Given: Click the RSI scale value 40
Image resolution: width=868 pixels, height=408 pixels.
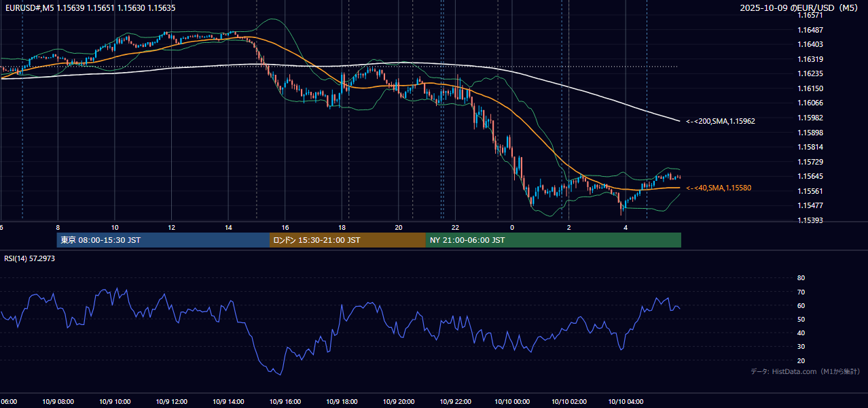Looking at the screenshot, I should (801, 333).
